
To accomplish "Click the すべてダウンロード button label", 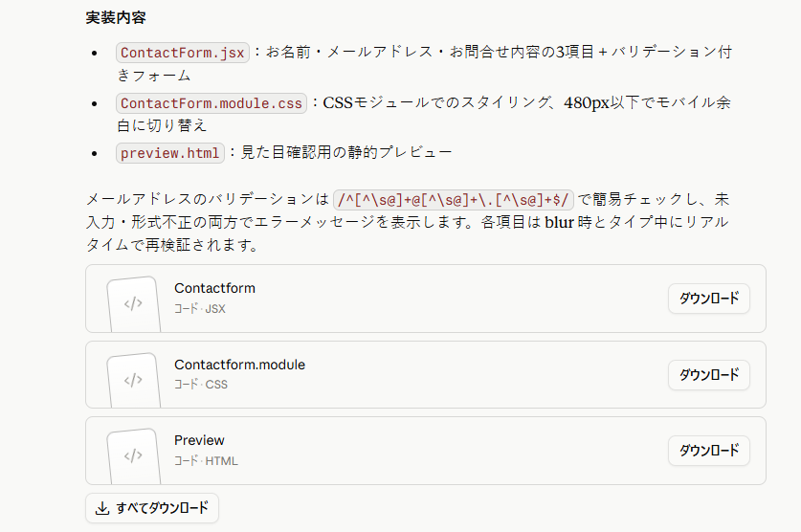I will (x=163, y=508).
